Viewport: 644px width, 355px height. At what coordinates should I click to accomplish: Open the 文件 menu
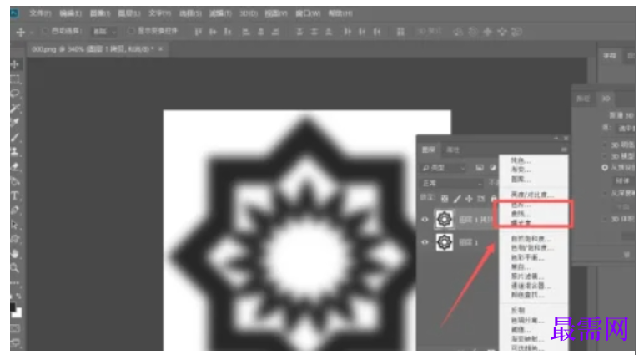tap(40, 13)
